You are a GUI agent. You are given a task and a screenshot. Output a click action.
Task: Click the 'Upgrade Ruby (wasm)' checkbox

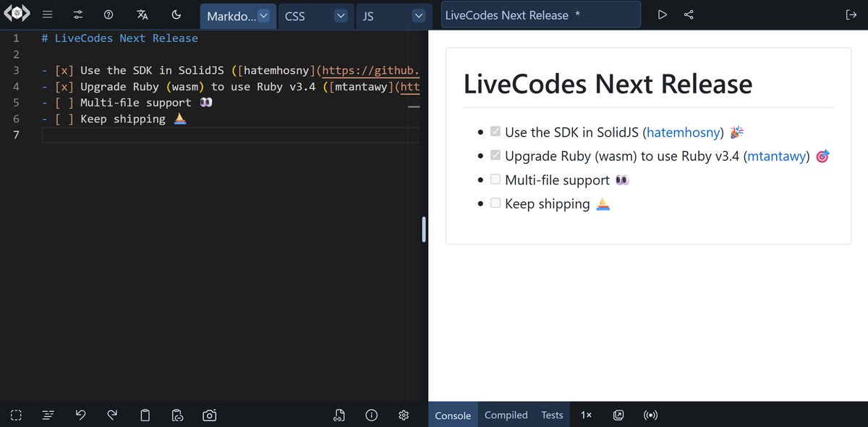coord(495,156)
